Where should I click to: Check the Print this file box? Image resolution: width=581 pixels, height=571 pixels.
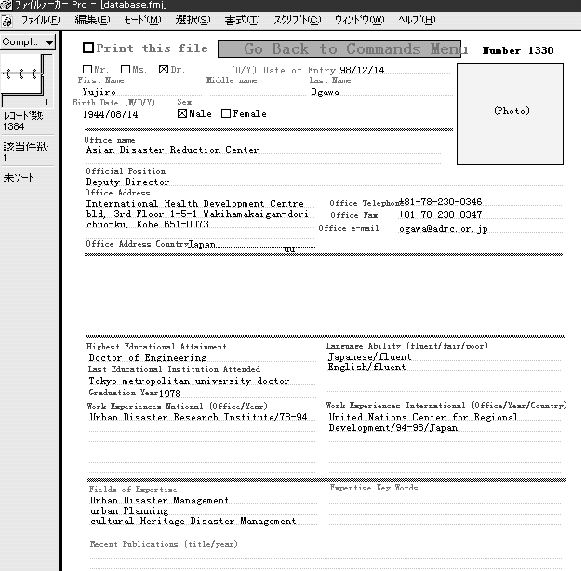coord(88,47)
